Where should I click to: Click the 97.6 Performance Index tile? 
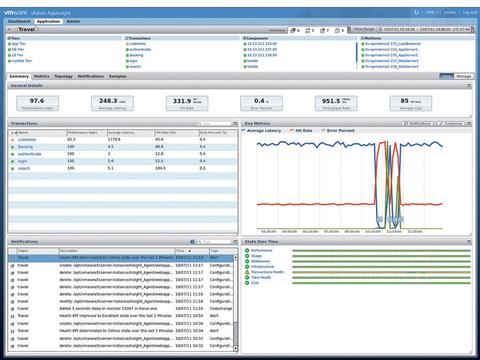pyautogui.click(x=37, y=103)
